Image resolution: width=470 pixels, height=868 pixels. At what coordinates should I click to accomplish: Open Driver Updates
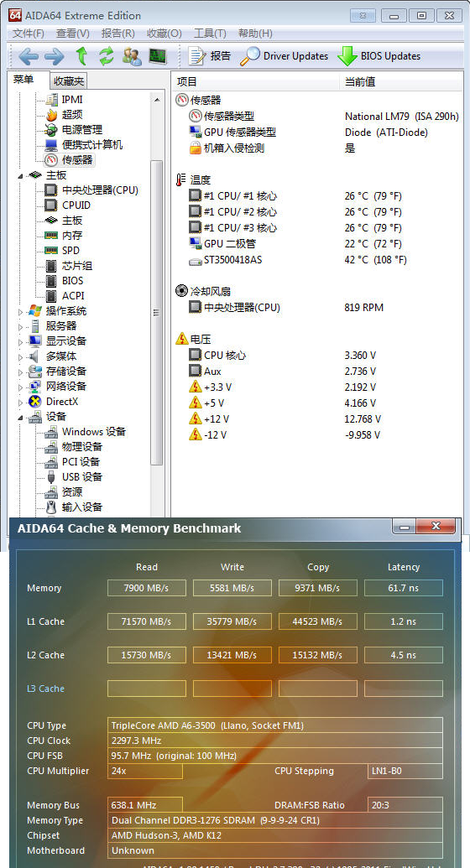[x=285, y=56]
